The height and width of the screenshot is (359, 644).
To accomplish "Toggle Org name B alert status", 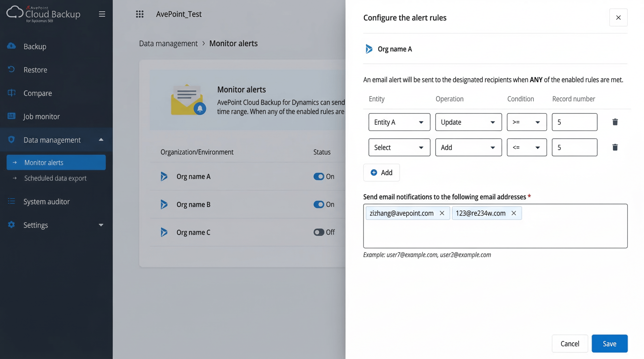I will [x=318, y=204].
